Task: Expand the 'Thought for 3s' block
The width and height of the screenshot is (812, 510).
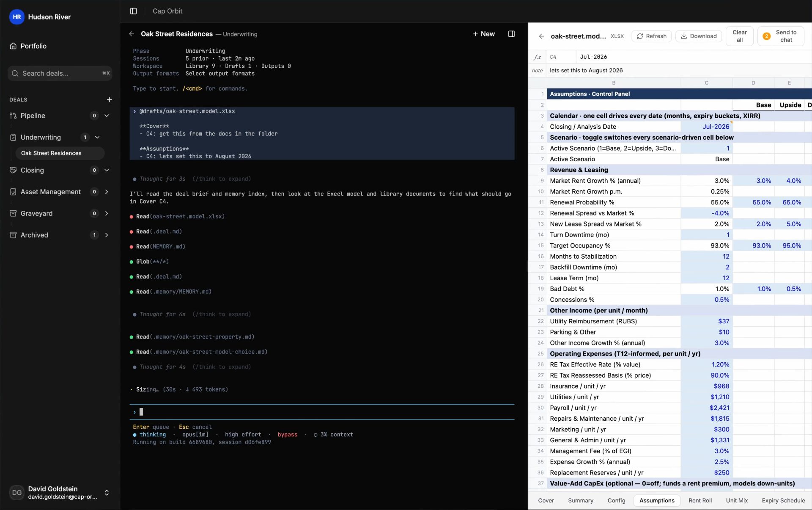Action: coord(192,179)
